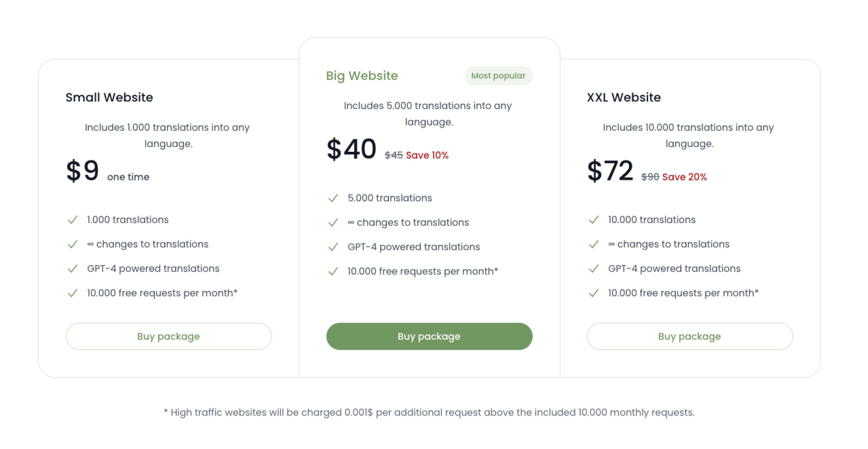Click the Most popular badge
The height and width of the screenshot is (449, 868).
(498, 76)
